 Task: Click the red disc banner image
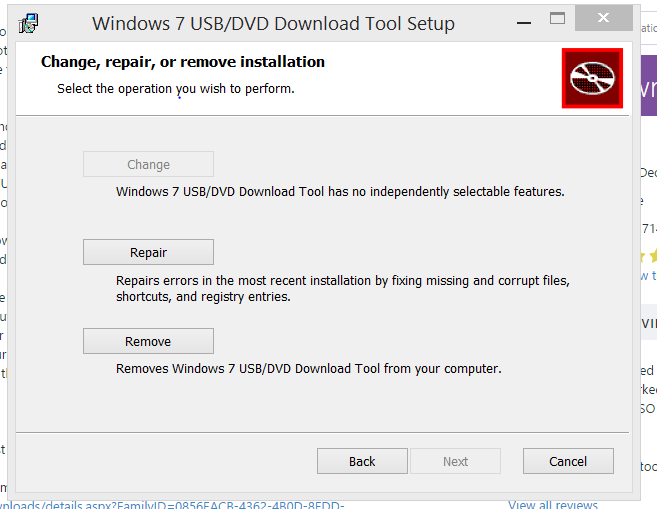coord(592,78)
